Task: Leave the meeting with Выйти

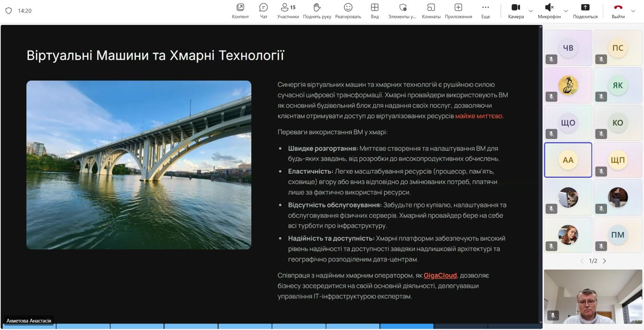Action: tap(618, 11)
